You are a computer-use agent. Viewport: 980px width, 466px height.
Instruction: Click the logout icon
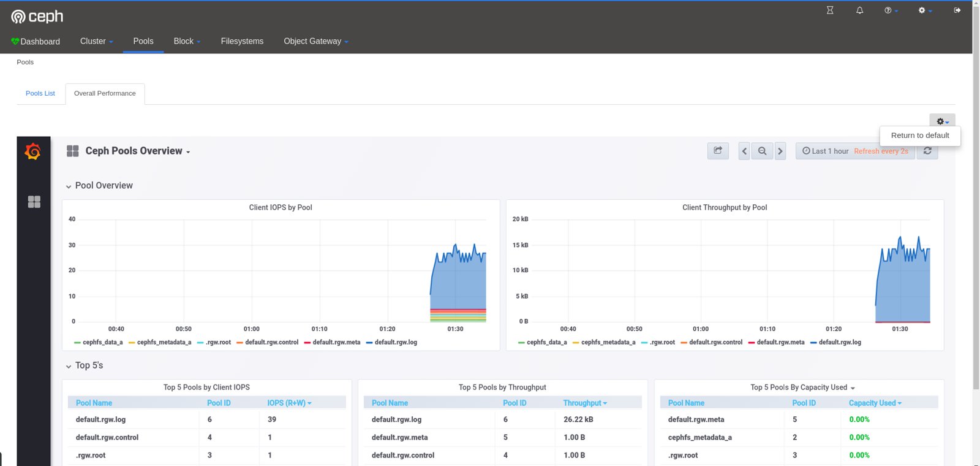point(957,10)
